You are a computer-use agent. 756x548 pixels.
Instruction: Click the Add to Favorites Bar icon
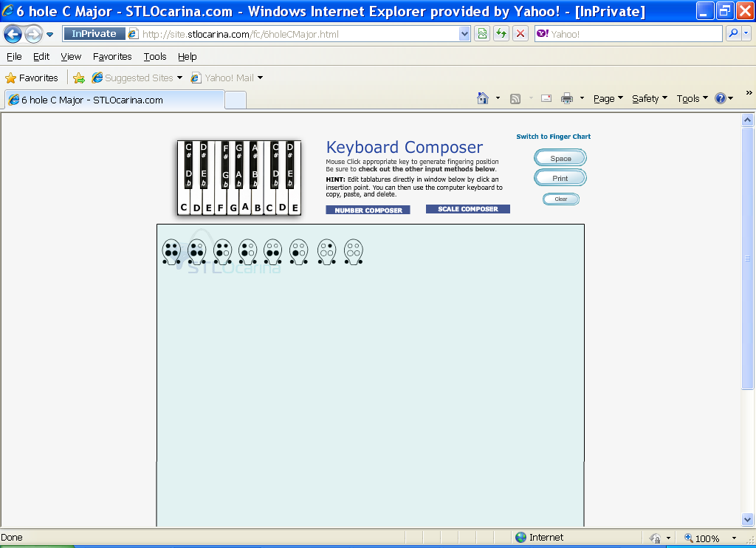click(78, 78)
